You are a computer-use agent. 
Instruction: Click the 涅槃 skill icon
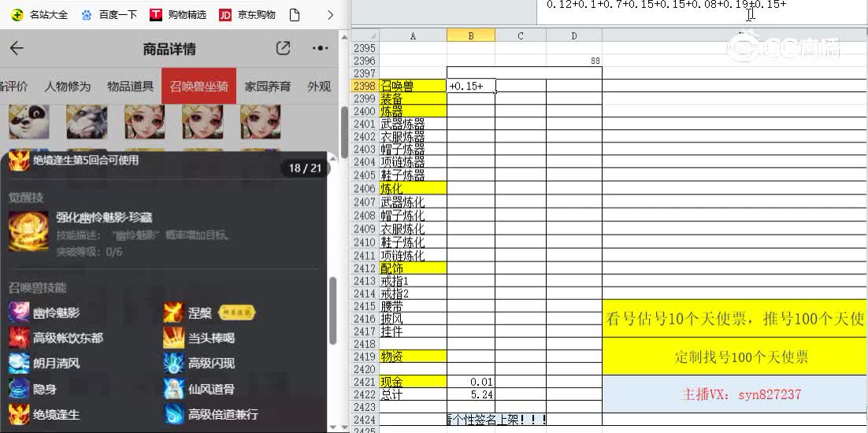173,313
